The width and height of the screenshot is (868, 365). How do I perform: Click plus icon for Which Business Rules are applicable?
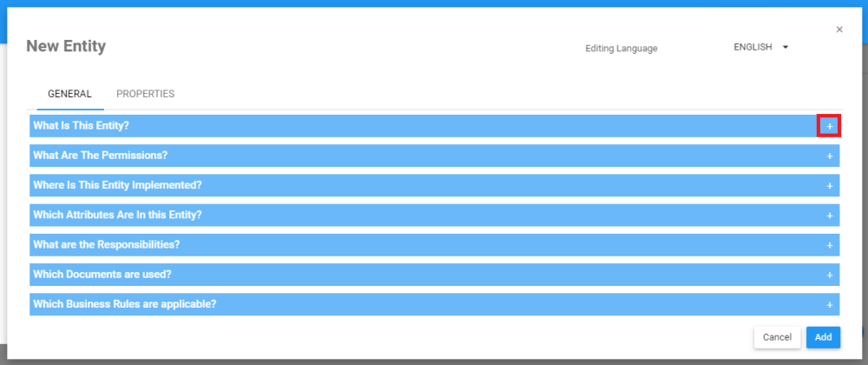[829, 305]
